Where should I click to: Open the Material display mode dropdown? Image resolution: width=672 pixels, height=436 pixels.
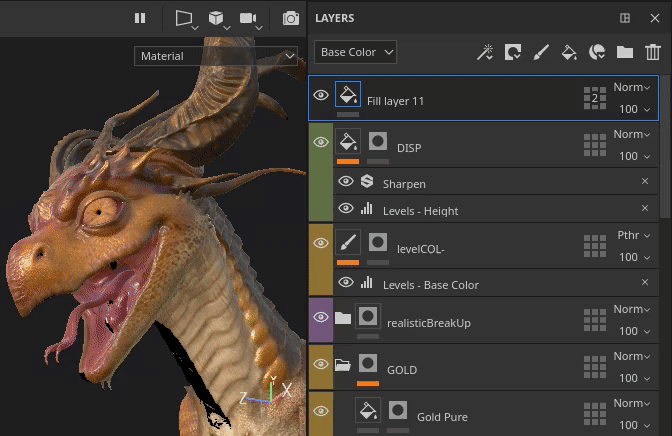coord(217,56)
